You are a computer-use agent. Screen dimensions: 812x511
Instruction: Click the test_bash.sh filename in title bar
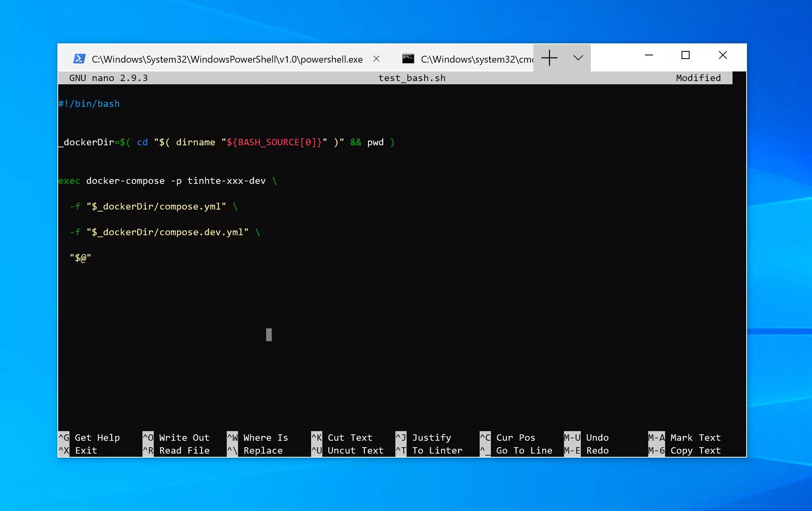click(x=412, y=78)
